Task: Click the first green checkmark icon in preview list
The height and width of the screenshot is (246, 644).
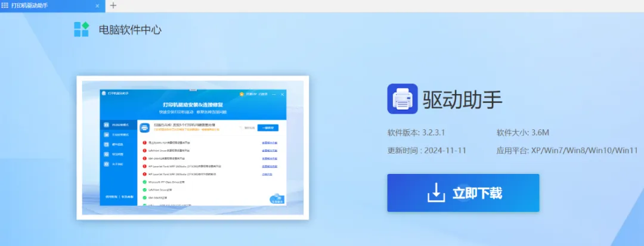Action: click(x=144, y=182)
